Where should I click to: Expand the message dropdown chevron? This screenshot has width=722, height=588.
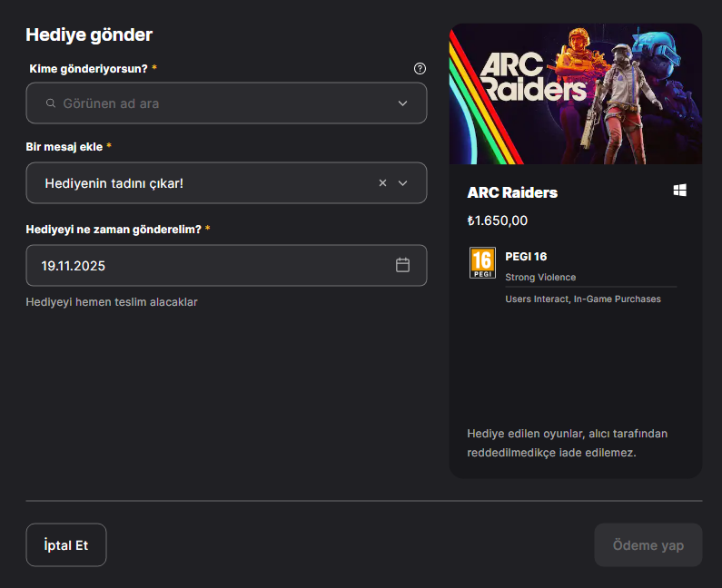click(x=403, y=183)
